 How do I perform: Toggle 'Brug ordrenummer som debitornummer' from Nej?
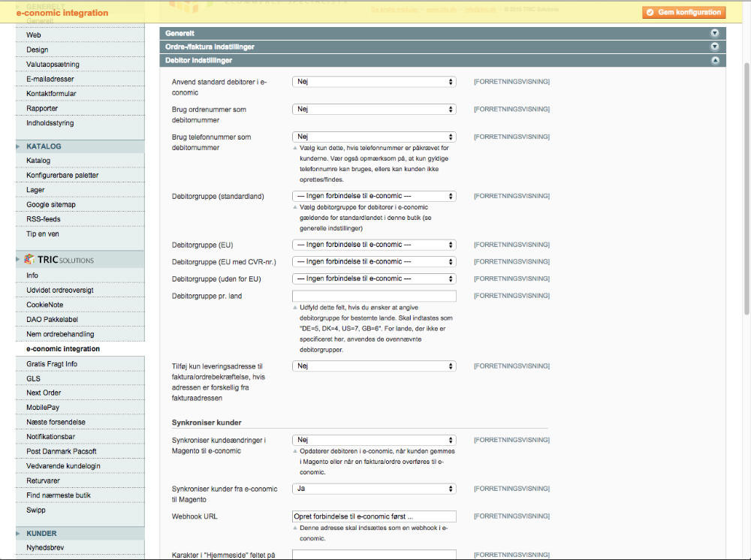click(374, 109)
